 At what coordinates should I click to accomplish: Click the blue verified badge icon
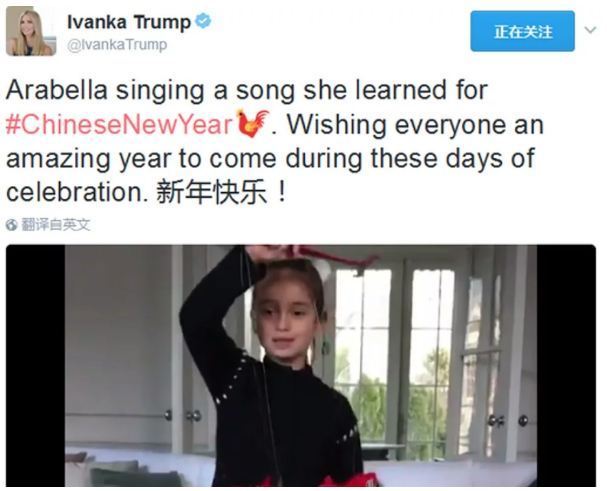click(x=203, y=21)
